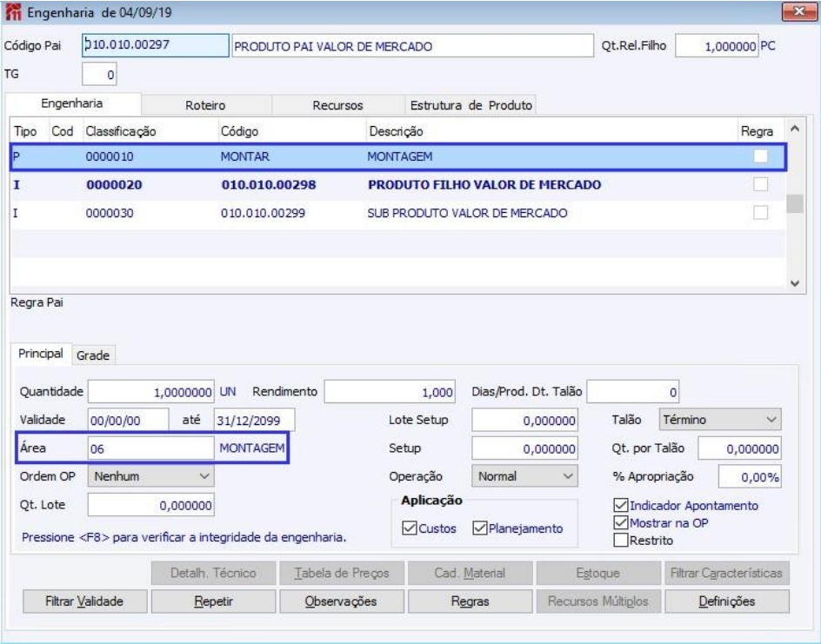Uncheck Indicador Apontamento option
Viewport: 821px width, 644px height.
(621, 505)
